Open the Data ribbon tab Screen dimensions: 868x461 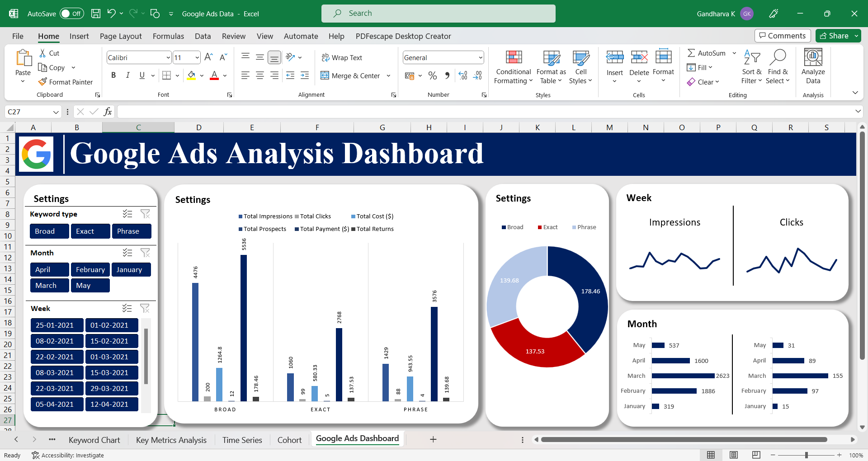tap(203, 36)
